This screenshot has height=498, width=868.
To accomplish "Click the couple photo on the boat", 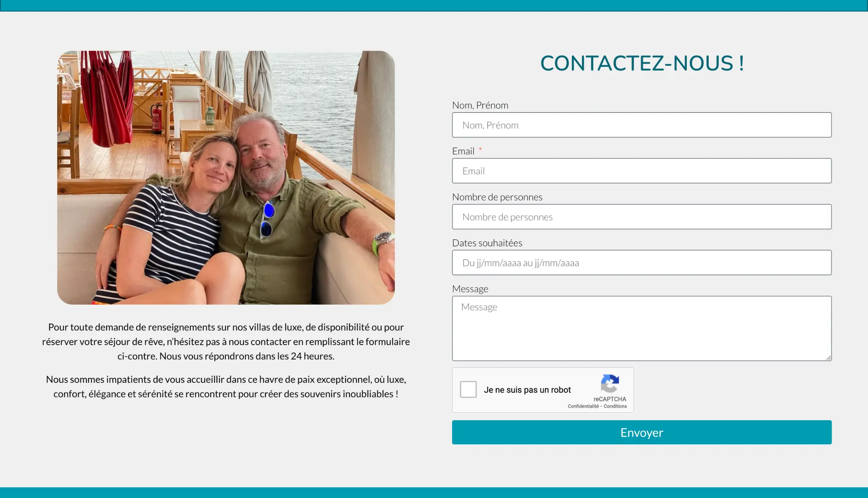I will click(226, 177).
